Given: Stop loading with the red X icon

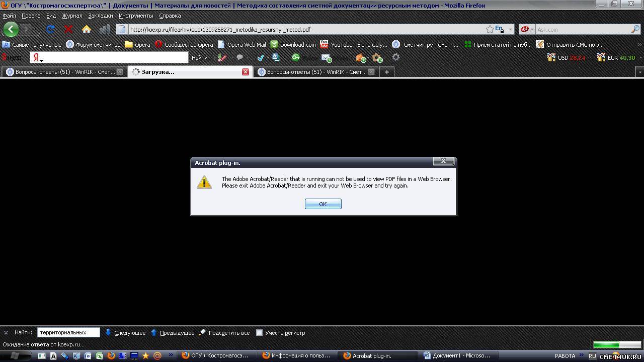Looking at the screenshot, I should click(68, 29).
